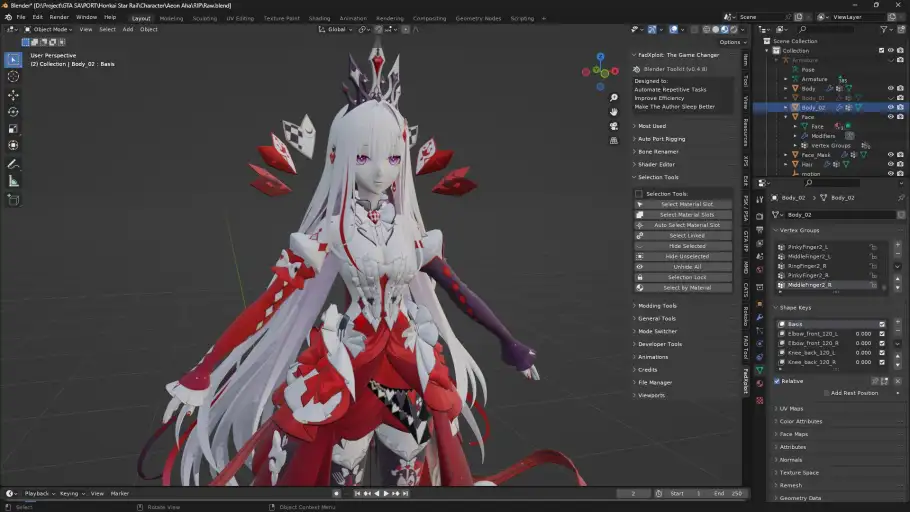Image resolution: width=910 pixels, height=512 pixels.
Task: Hide Hair object with eye icon
Action: pyautogui.click(x=891, y=164)
